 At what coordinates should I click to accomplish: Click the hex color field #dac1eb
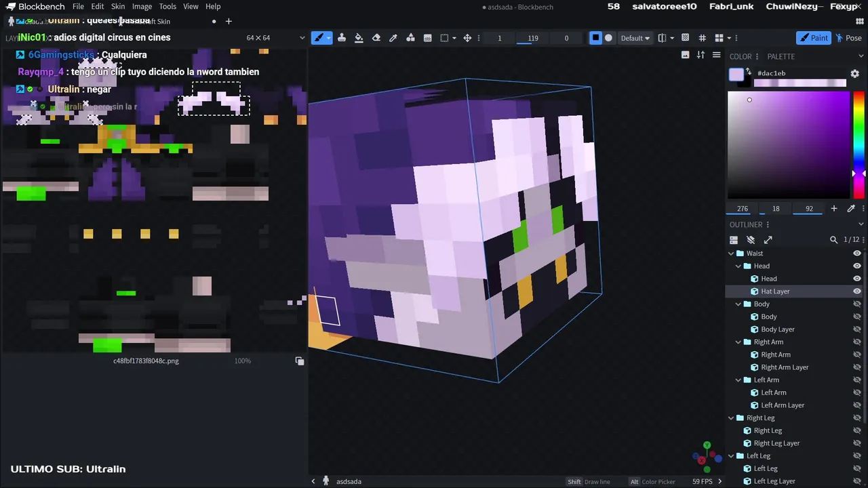(x=800, y=73)
